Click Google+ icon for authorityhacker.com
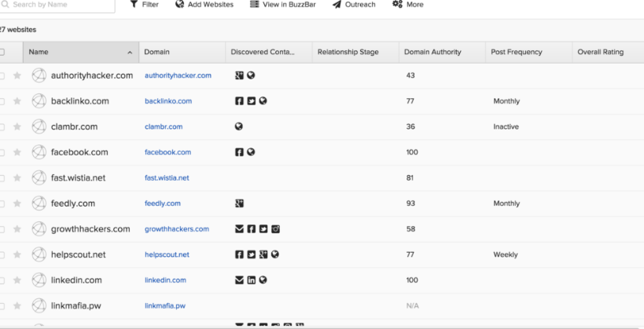 coord(239,75)
